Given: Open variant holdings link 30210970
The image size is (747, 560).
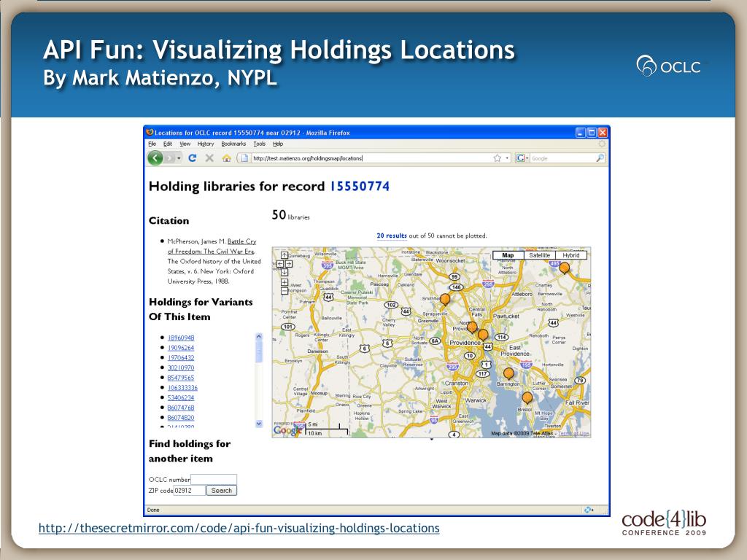Looking at the screenshot, I should tap(181, 367).
